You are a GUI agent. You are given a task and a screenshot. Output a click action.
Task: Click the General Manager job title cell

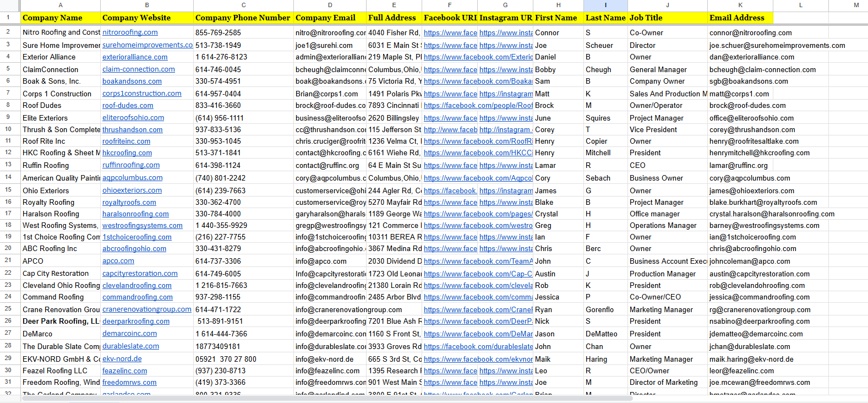667,69
